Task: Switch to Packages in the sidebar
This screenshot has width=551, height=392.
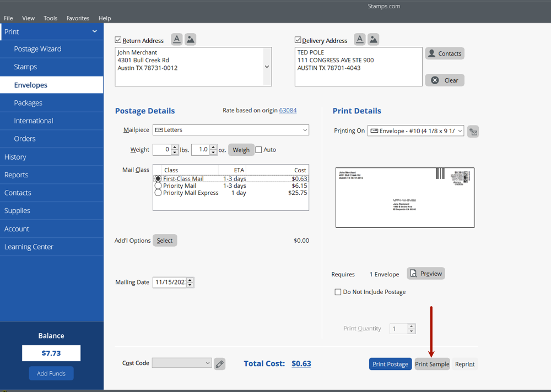Action: (x=28, y=103)
